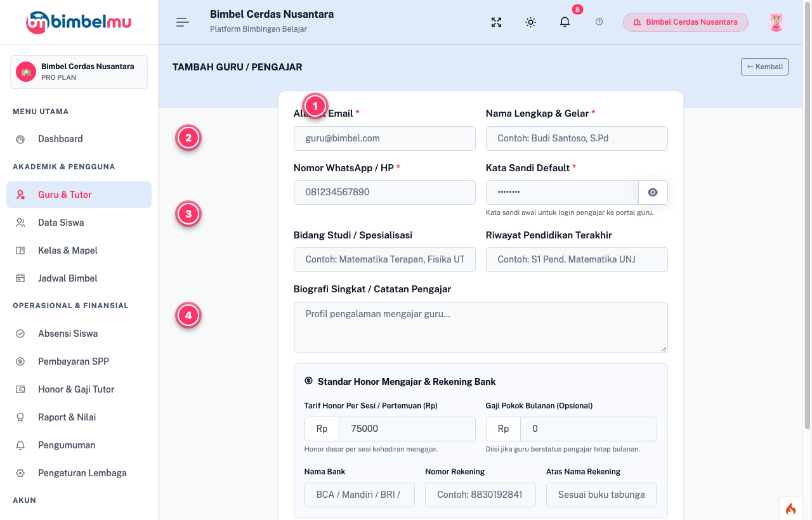Image resolution: width=812 pixels, height=520 pixels.
Task: Go to Honor & Gaji Tutor
Action: (x=79, y=389)
